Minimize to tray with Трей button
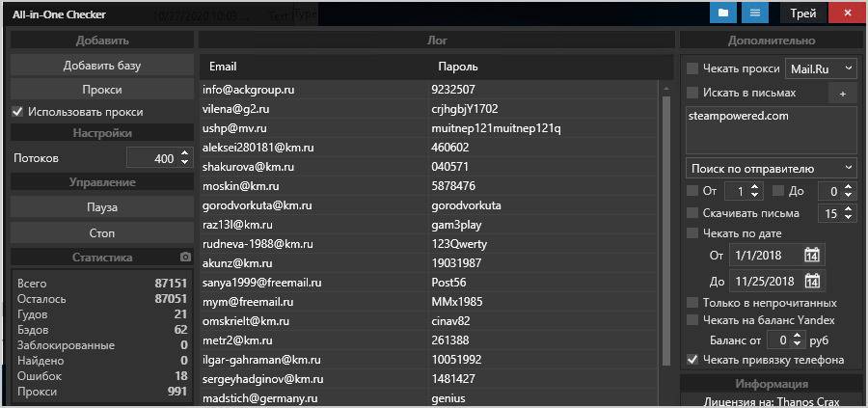868x408 pixels. click(803, 14)
